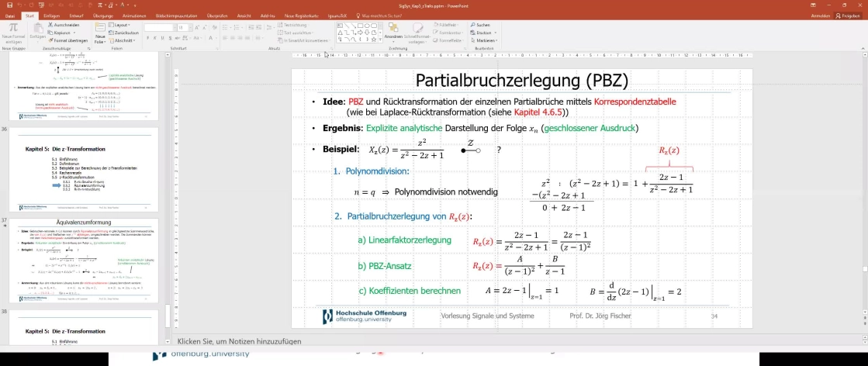
Task: Click slide title 'Partialbruchzerlegung (PBZ)'
Action: pyautogui.click(x=522, y=81)
